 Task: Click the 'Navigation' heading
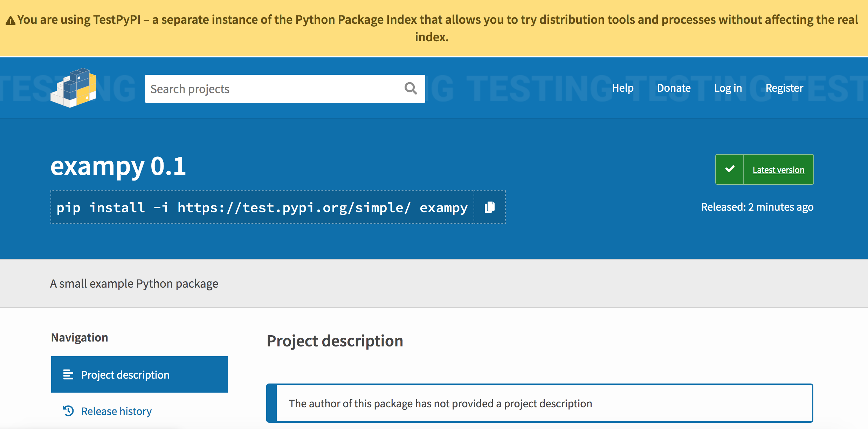point(80,337)
